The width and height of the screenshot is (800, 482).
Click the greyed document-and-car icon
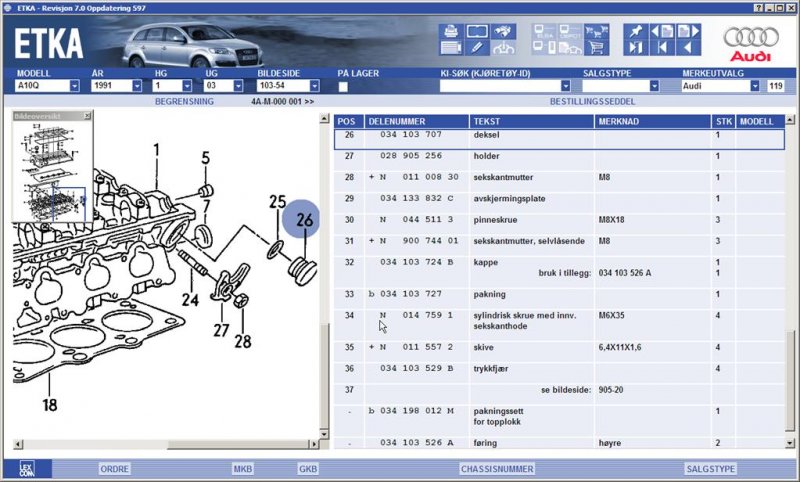coord(570,48)
